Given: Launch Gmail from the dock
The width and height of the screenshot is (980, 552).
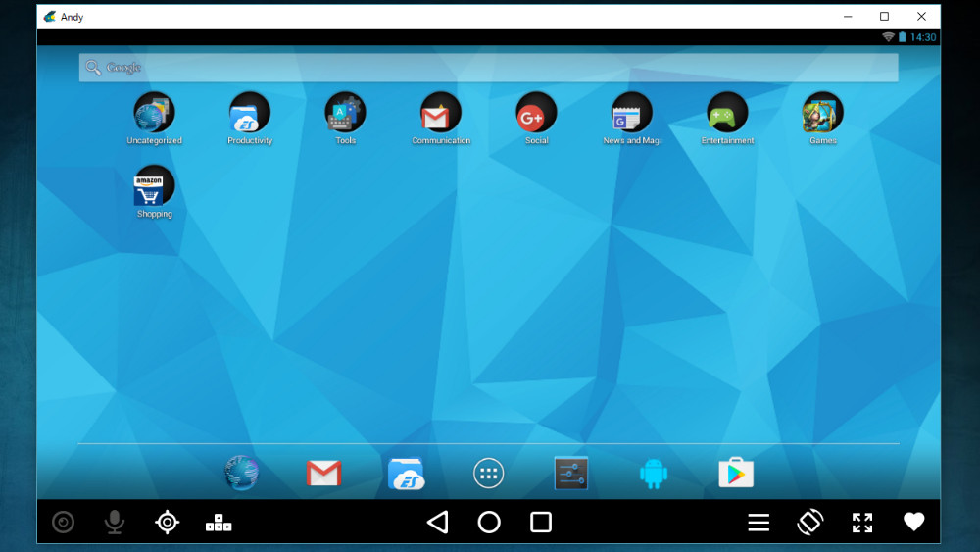Looking at the screenshot, I should pyautogui.click(x=323, y=474).
